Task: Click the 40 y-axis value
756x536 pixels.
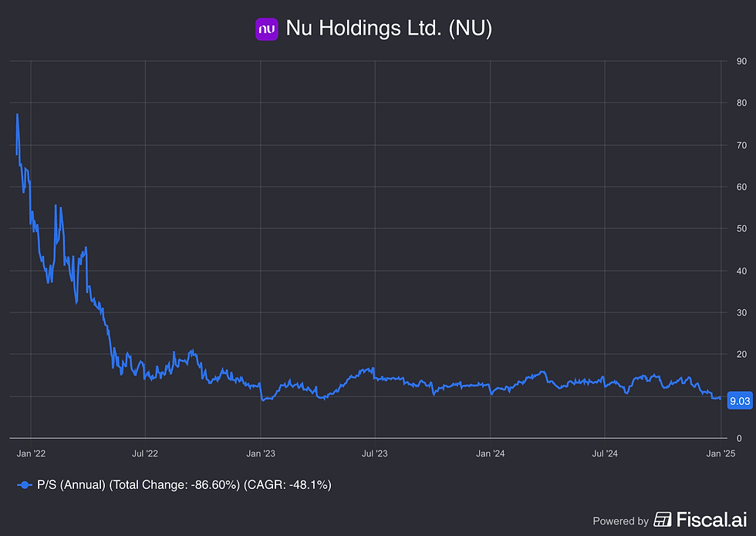Action: click(x=741, y=271)
